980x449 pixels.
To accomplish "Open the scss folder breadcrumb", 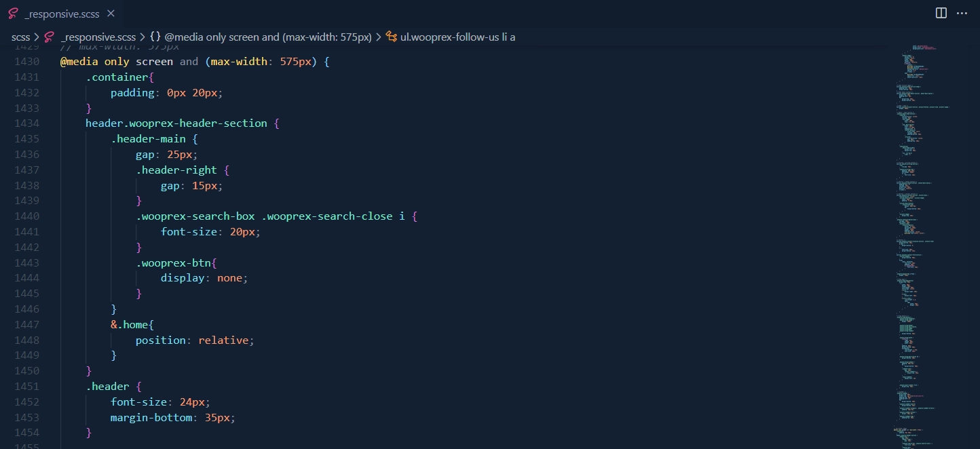I will 20,37.
